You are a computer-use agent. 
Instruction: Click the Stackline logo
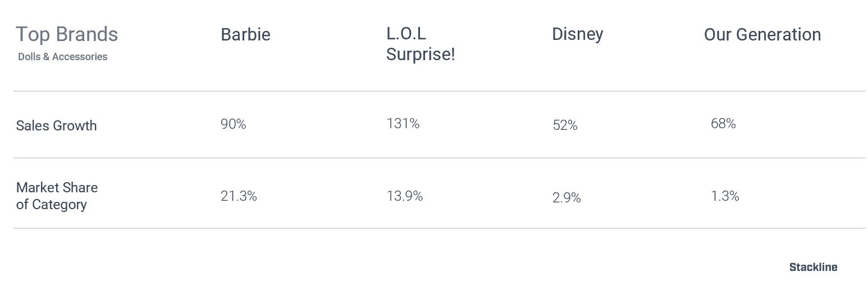point(813,267)
